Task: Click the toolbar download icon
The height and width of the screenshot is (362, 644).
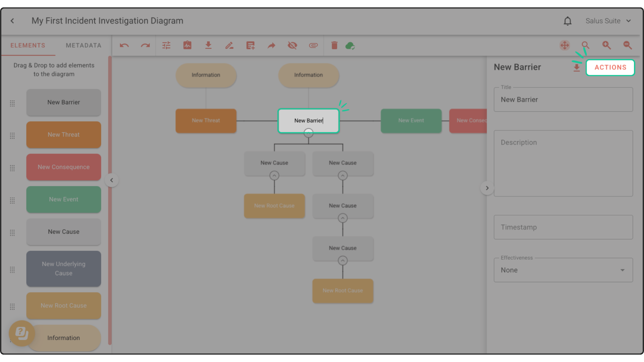Action: 208,46
